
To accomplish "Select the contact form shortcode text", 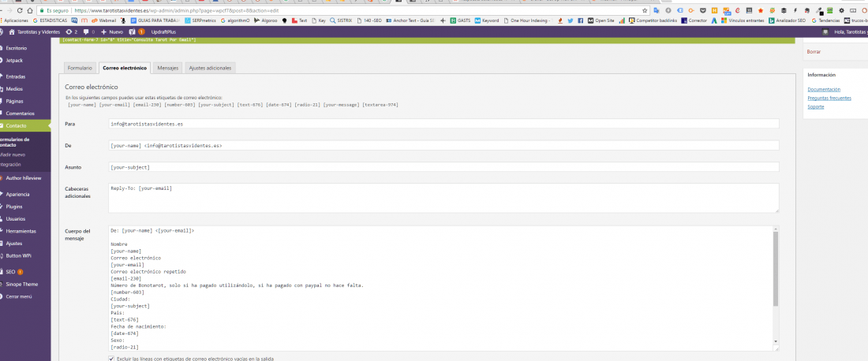I will pyautogui.click(x=129, y=39).
